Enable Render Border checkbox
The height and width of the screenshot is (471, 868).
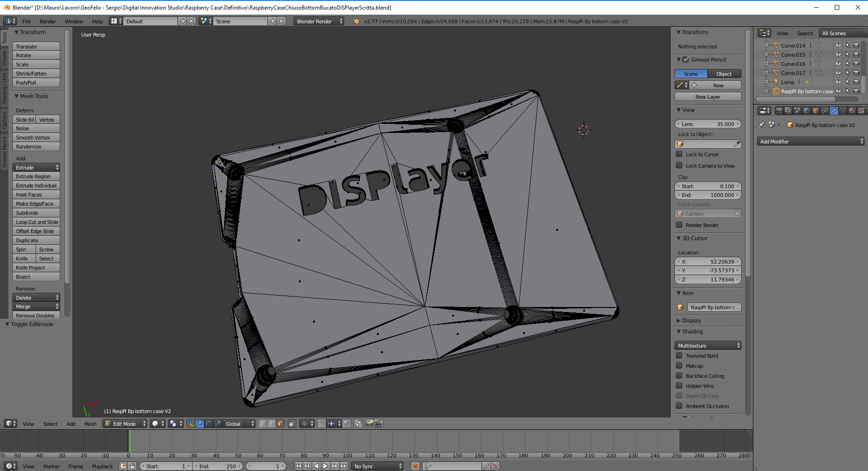679,225
